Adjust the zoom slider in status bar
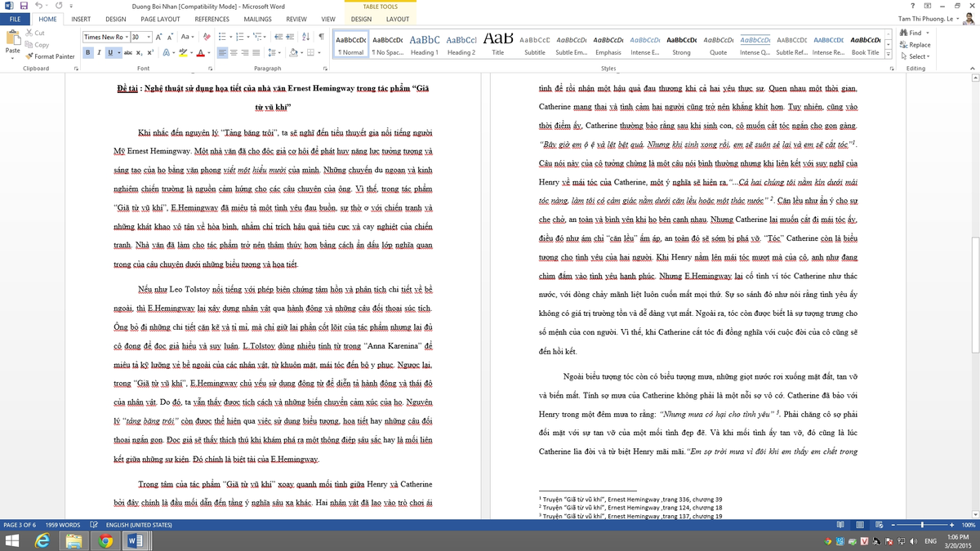The height and width of the screenshot is (551, 980). (922, 525)
